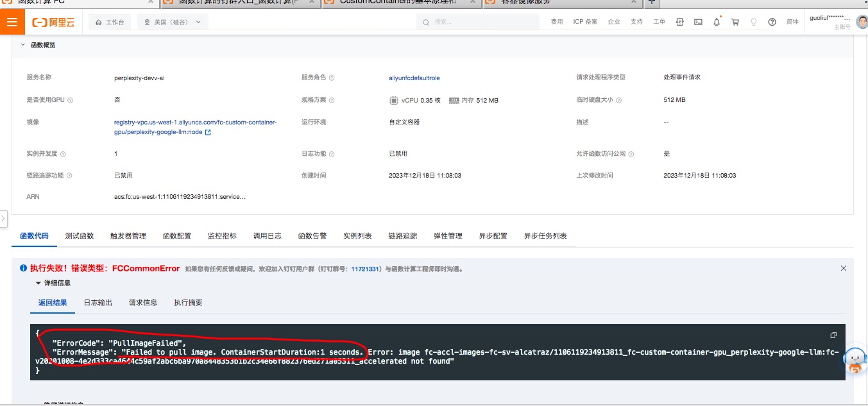Show help for 服务角色
Viewport: 868px width, 406px height.
332,78
